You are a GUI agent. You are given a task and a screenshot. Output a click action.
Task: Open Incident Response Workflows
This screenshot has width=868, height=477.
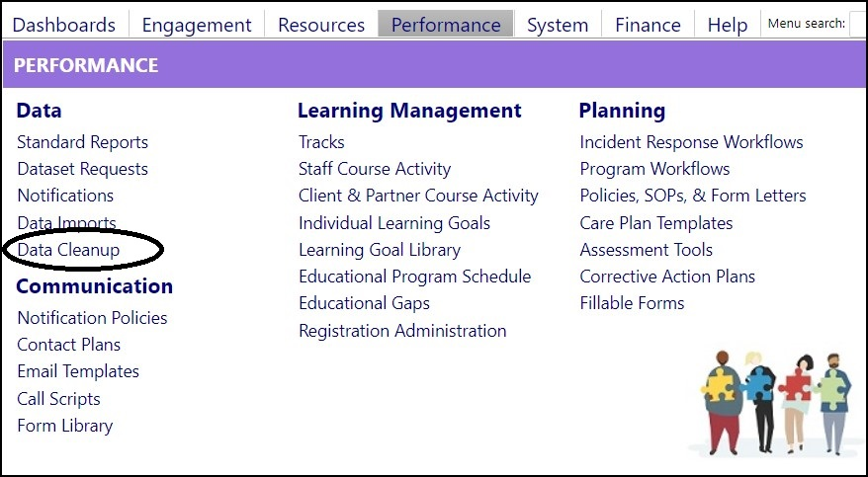[x=691, y=142]
